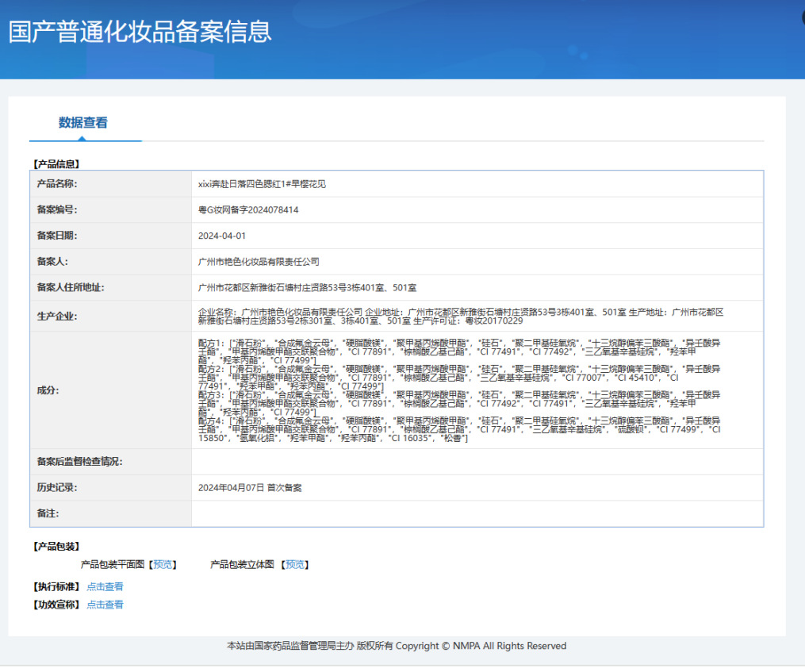Select history record 2024年04月07日 首次备案

pyautogui.click(x=250, y=488)
